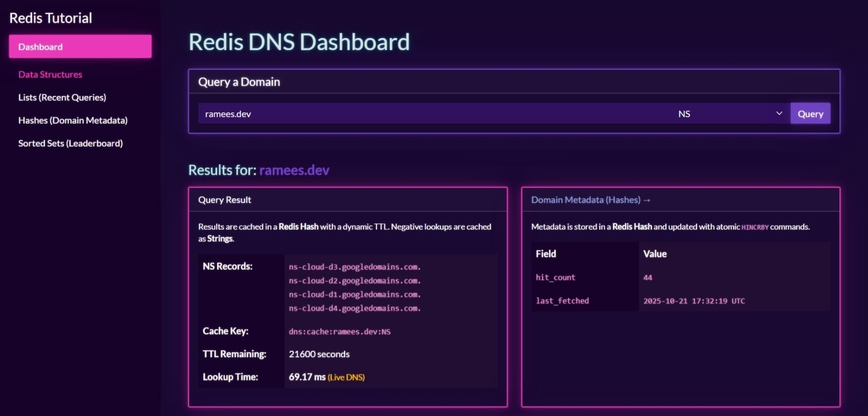Click the last_fetched timestamp value
Viewport: 868px width, 416px height.
pyautogui.click(x=694, y=301)
